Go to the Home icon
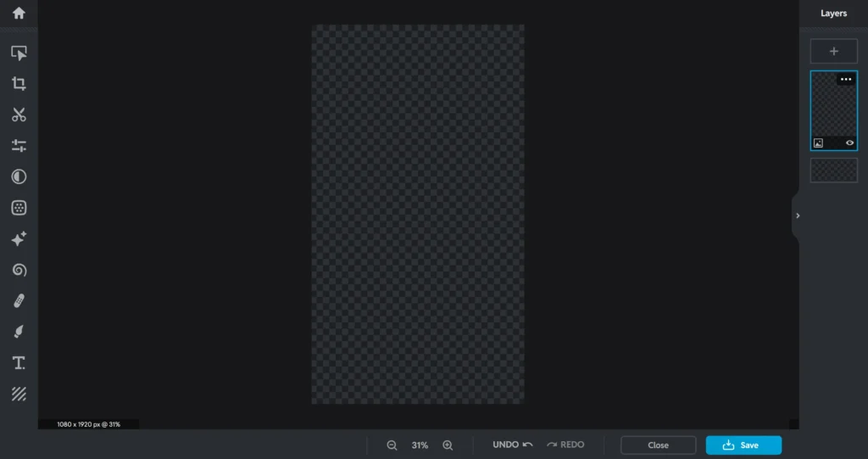Viewport: 868px width, 459px height. coord(19,13)
